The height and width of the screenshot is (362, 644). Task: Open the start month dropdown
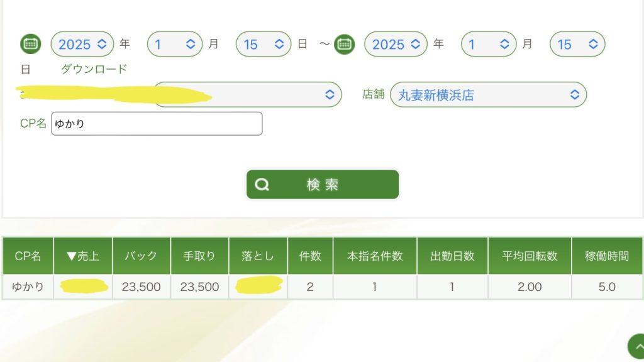tap(175, 44)
